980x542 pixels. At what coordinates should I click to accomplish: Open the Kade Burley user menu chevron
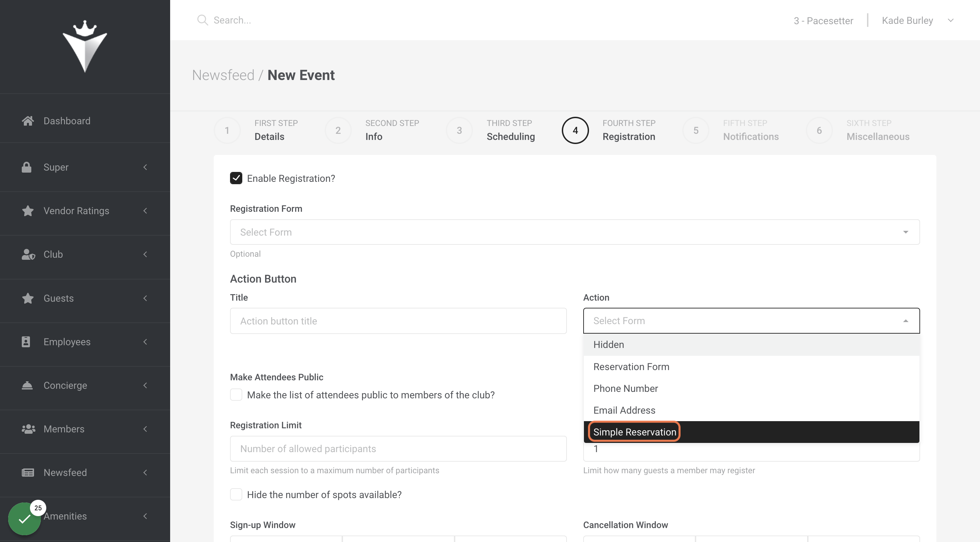(x=950, y=20)
